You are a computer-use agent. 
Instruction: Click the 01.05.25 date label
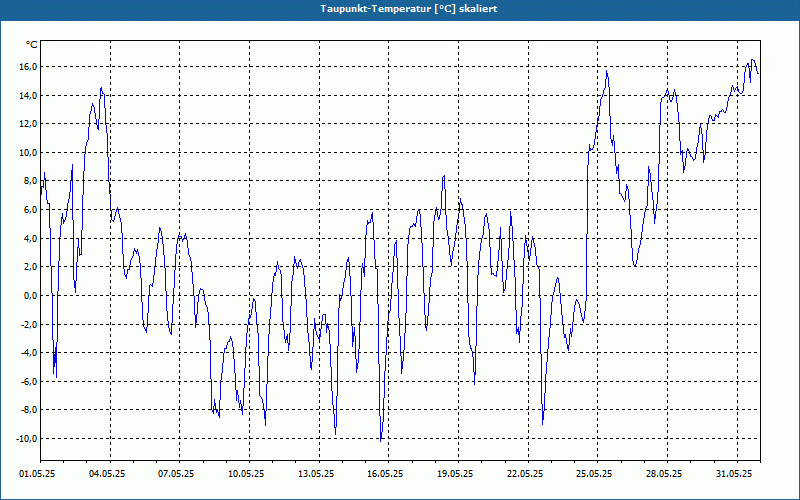37,474
